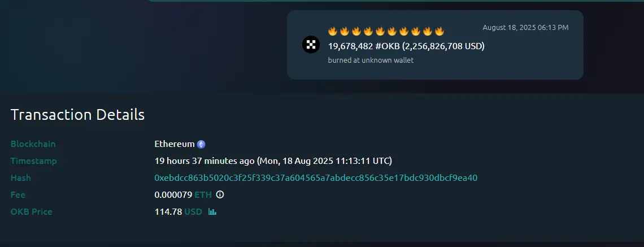
Task: Click the Ethereum logo beside the blockchain name
Action: click(x=201, y=144)
